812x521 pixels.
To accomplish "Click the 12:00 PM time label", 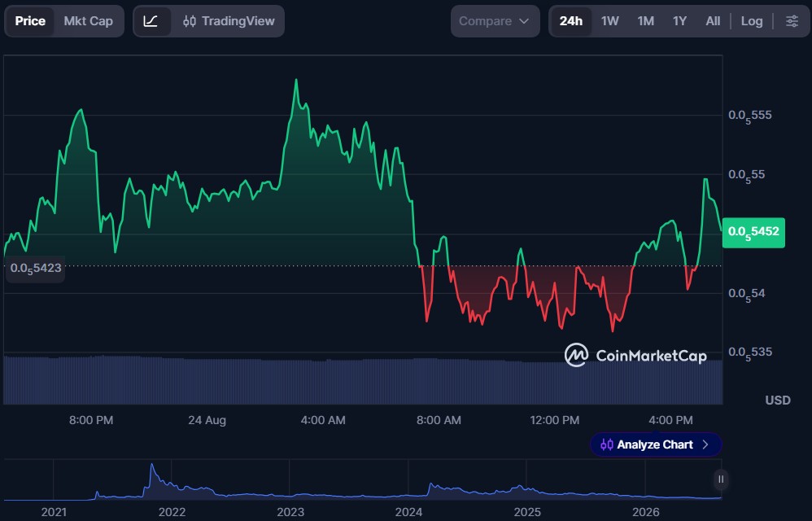I will pos(555,420).
